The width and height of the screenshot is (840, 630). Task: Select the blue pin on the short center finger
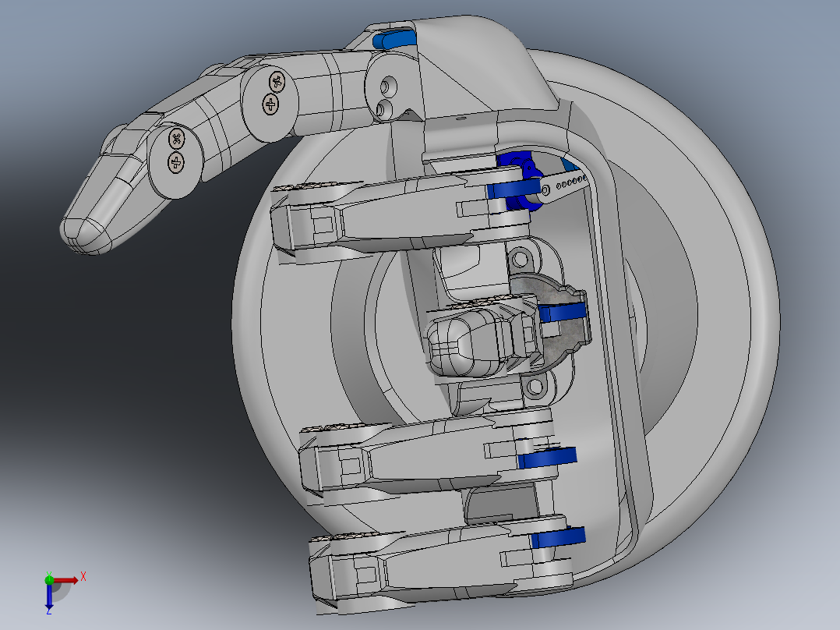[x=561, y=312]
